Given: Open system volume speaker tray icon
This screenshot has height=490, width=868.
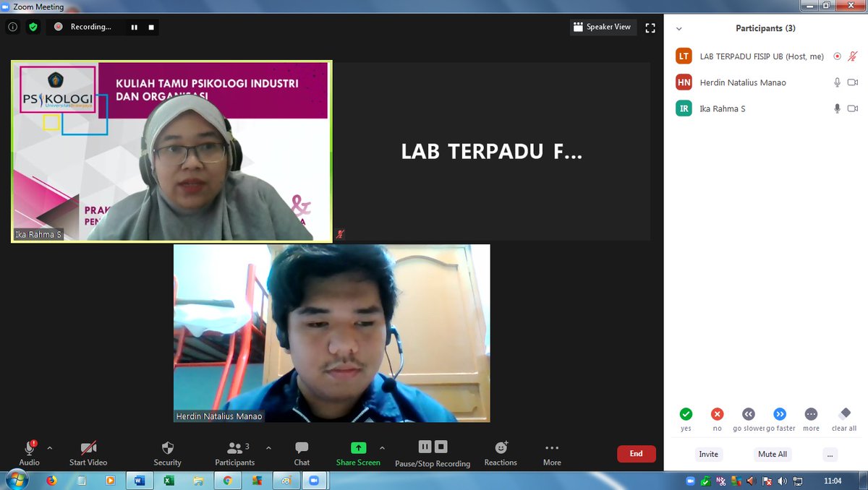Looking at the screenshot, I should [782, 481].
